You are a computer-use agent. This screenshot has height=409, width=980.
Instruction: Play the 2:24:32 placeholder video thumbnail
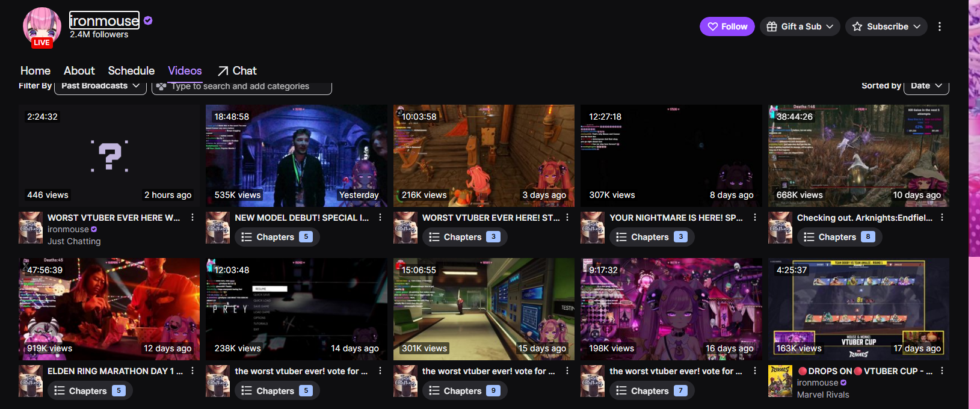coord(109,156)
